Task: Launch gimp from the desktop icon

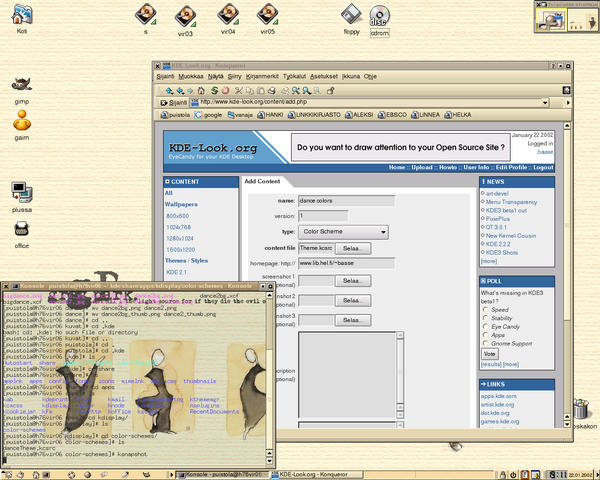Action: 22,90
